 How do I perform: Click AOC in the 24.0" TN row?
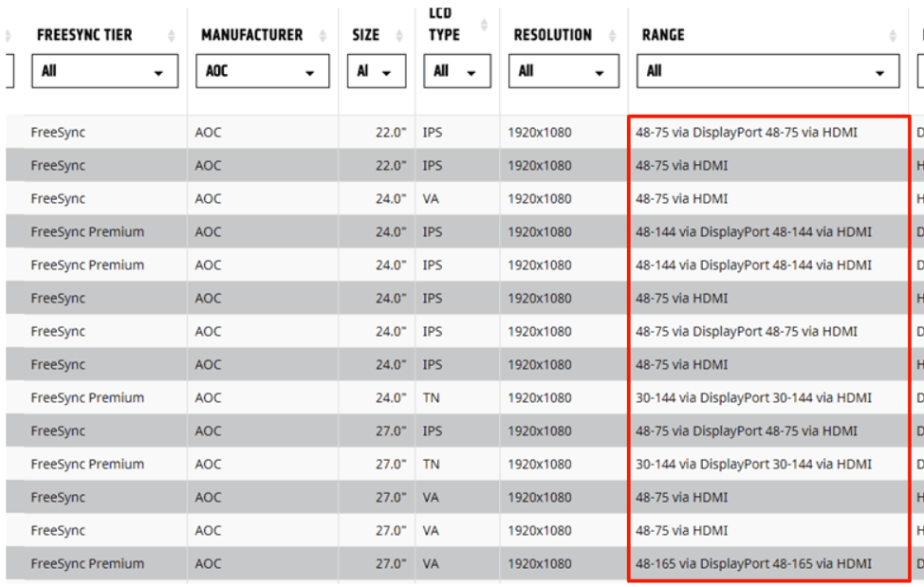(x=208, y=398)
